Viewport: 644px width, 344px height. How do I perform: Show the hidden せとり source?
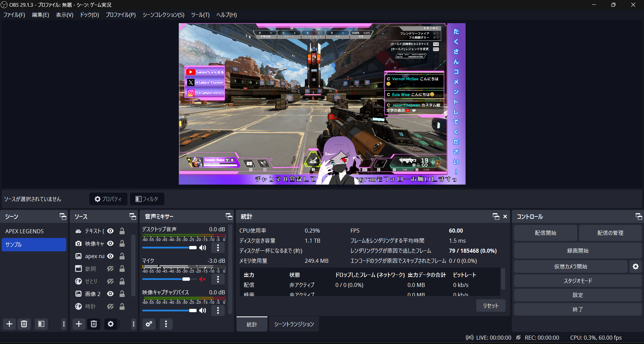point(110,281)
